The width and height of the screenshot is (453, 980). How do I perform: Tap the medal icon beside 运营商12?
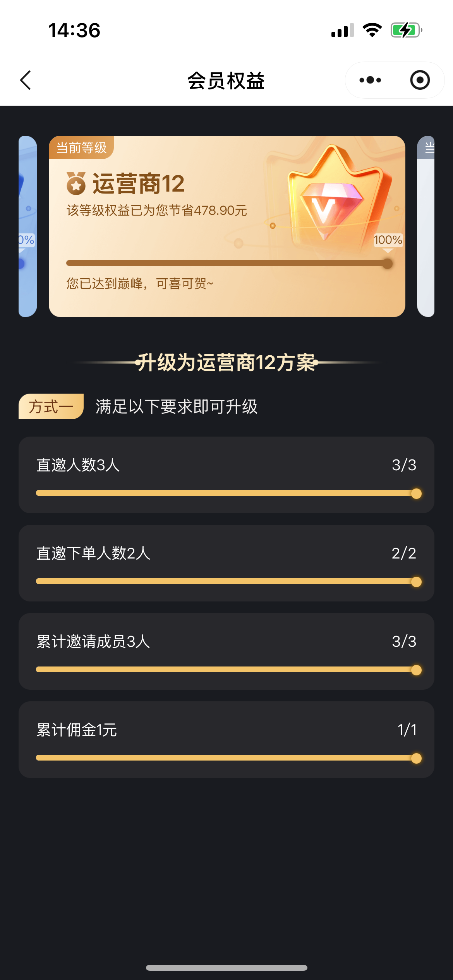tap(76, 183)
